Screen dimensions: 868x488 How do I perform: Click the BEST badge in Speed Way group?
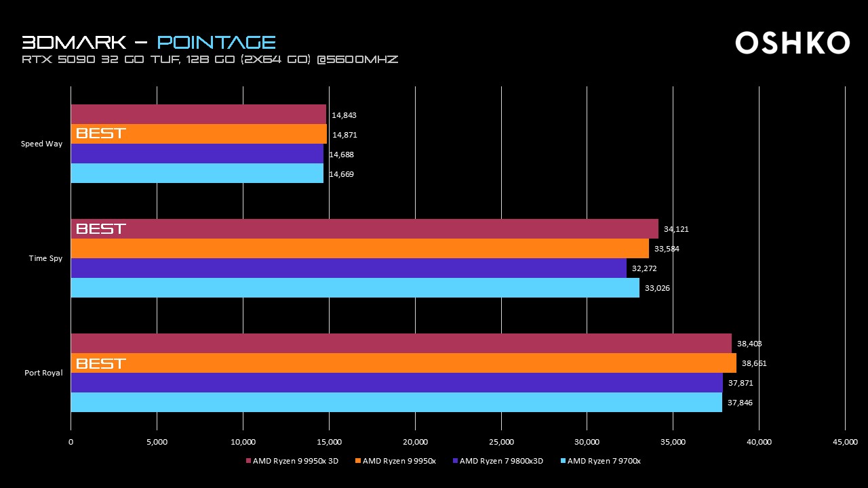[x=100, y=134]
